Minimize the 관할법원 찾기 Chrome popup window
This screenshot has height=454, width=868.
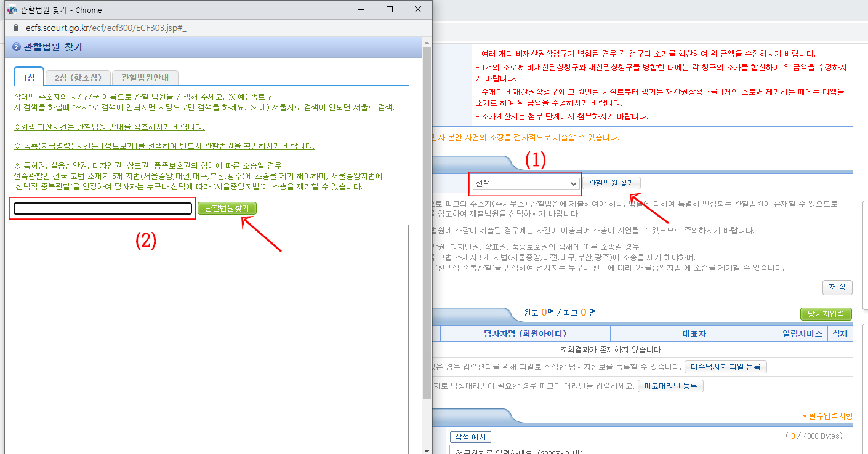coord(361,10)
